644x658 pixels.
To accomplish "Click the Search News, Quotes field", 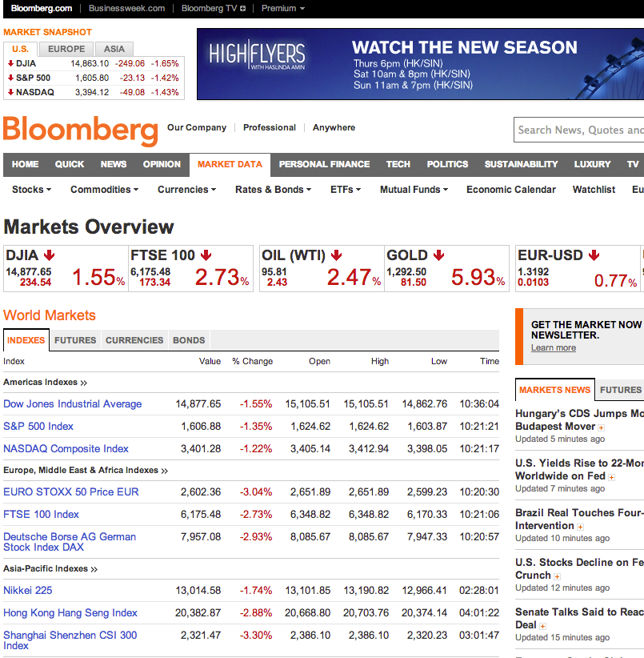I will coord(579,130).
